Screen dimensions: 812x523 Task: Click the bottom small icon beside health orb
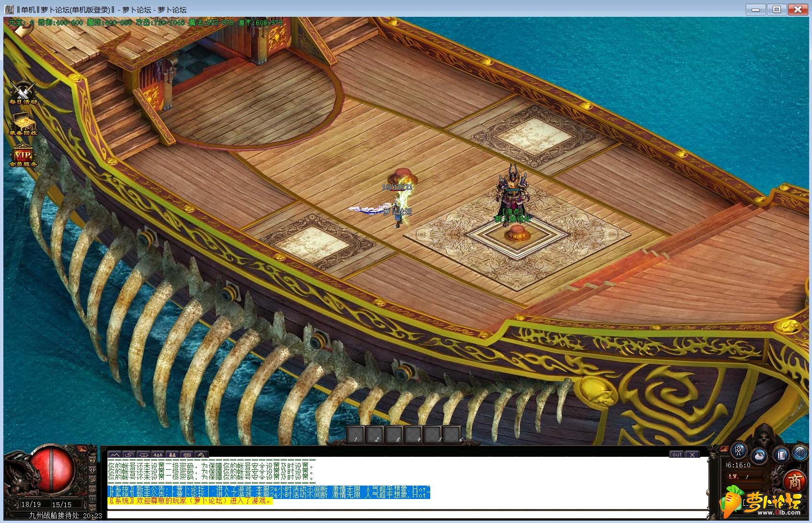pyautogui.click(x=92, y=508)
